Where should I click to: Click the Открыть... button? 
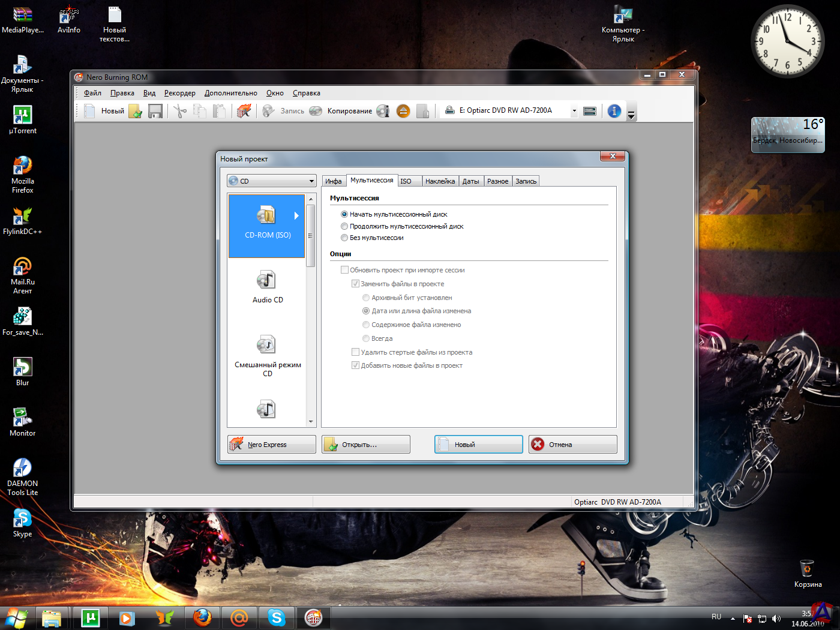point(365,445)
